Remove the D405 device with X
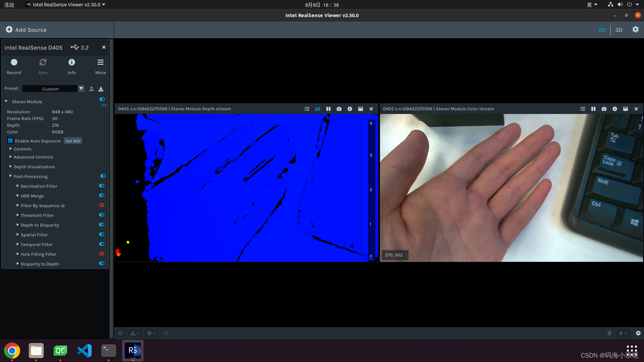 click(x=104, y=47)
